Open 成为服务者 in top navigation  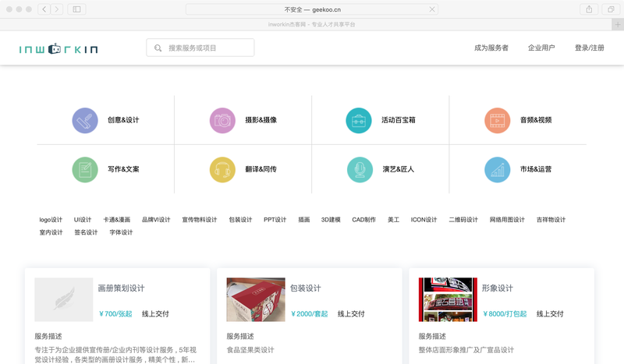(491, 48)
